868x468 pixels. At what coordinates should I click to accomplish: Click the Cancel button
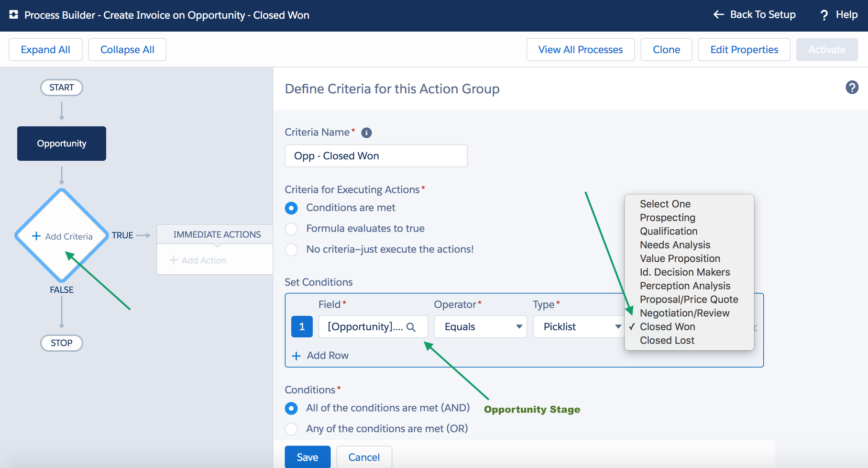[x=364, y=457]
